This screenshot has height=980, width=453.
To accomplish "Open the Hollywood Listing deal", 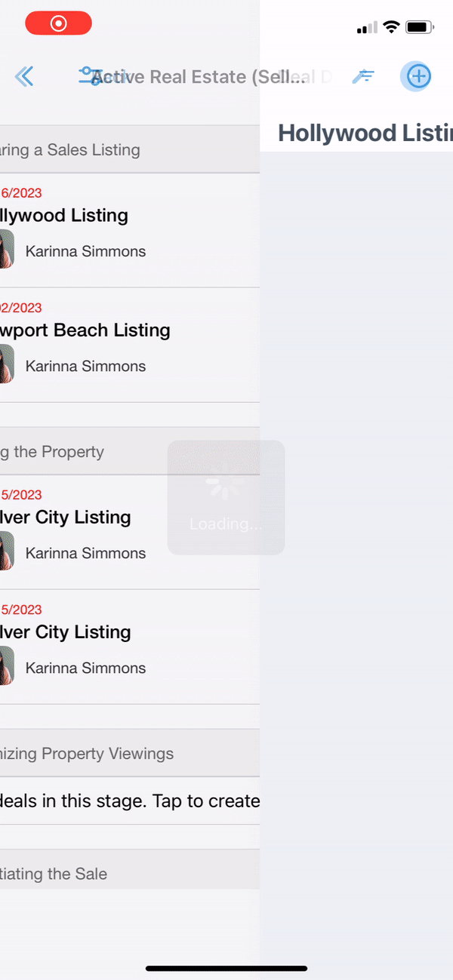I will coord(65,216).
